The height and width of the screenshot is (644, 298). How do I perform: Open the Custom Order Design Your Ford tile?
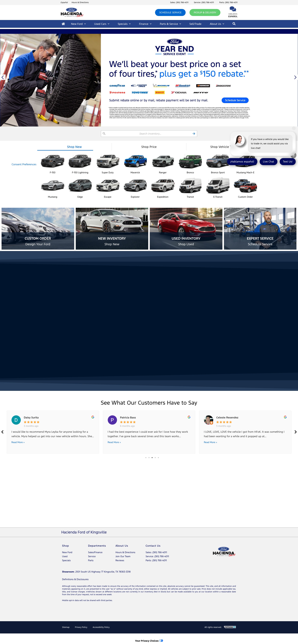(x=38, y=229)
